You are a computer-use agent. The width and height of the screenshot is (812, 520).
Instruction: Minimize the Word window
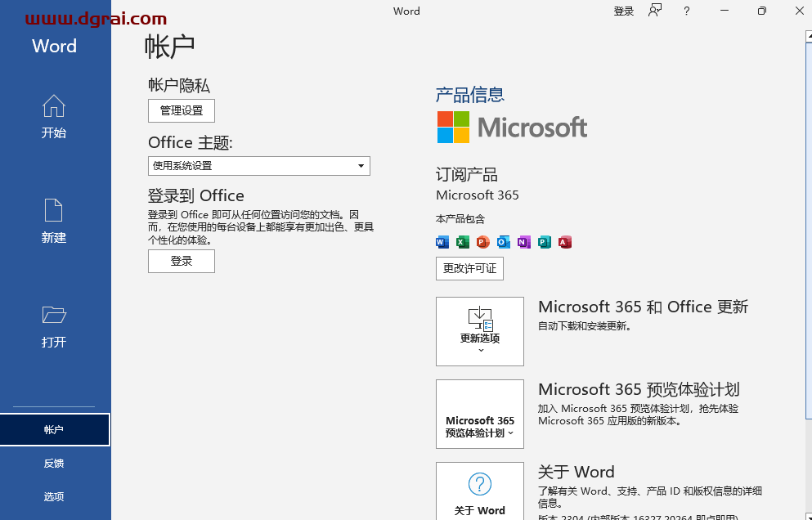(x=725, y=11)
